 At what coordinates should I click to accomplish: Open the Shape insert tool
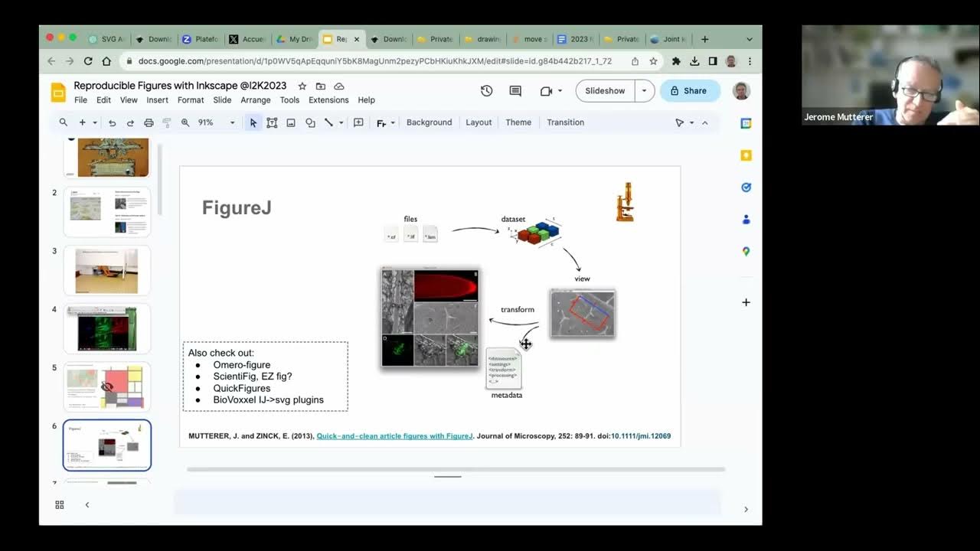point(310,122)
